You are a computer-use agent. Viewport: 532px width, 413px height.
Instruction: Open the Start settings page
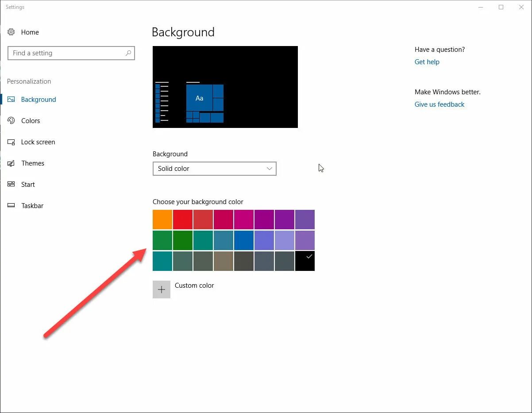click(28, 185)
